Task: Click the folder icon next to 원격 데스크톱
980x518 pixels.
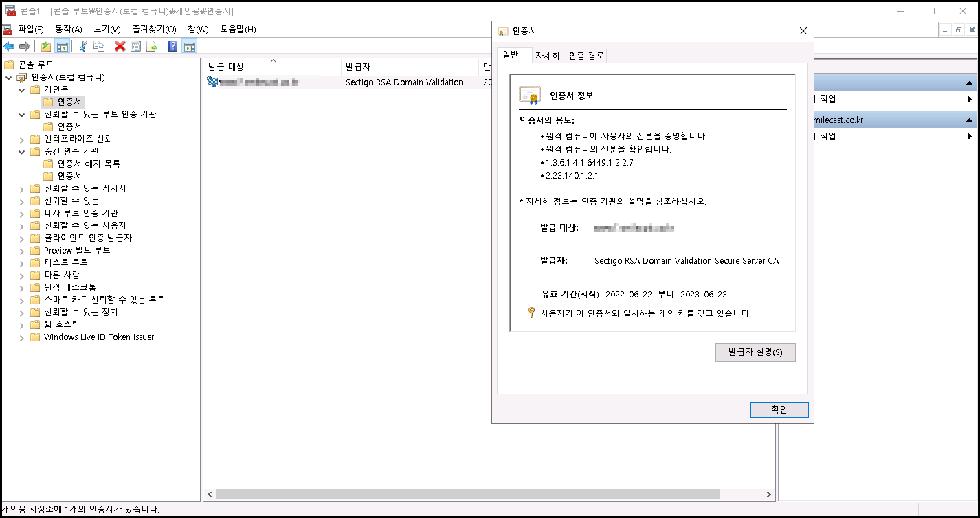Action: pyautogui.click(x=36, y=287)
